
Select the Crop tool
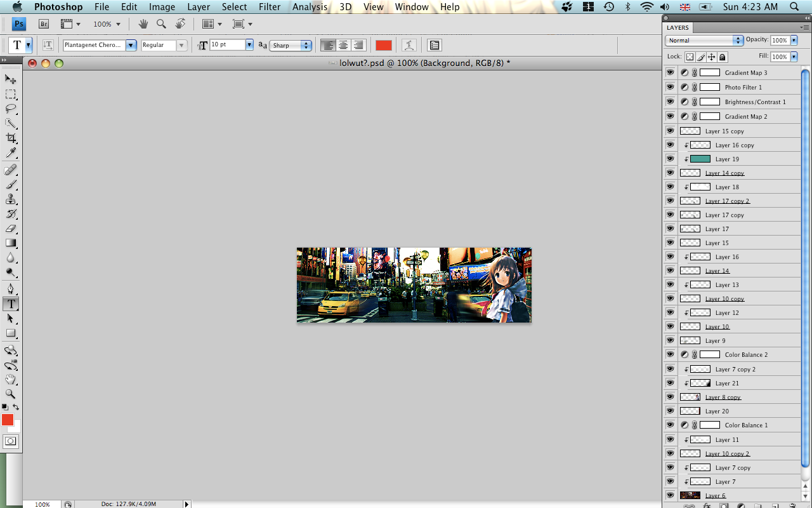click(x=10, y=138)
